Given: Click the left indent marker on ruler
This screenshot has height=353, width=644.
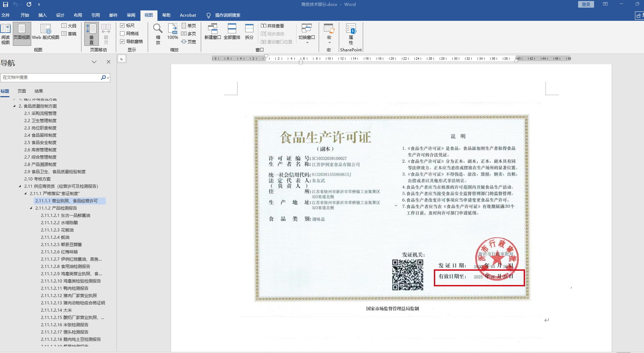Looking at the screenshot, I should [301, 61].
